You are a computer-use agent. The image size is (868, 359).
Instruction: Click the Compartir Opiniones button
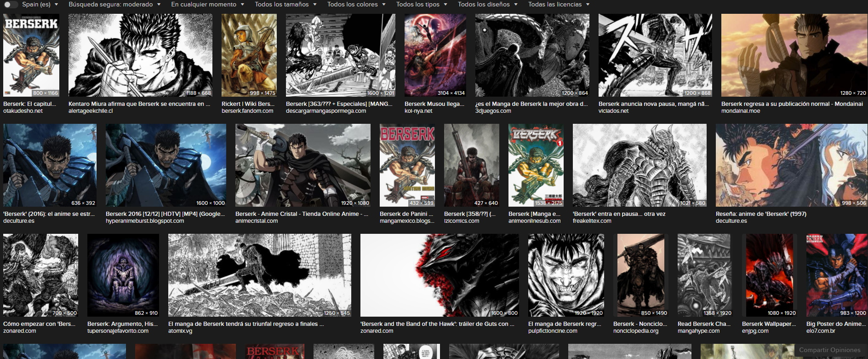(829, 350)
